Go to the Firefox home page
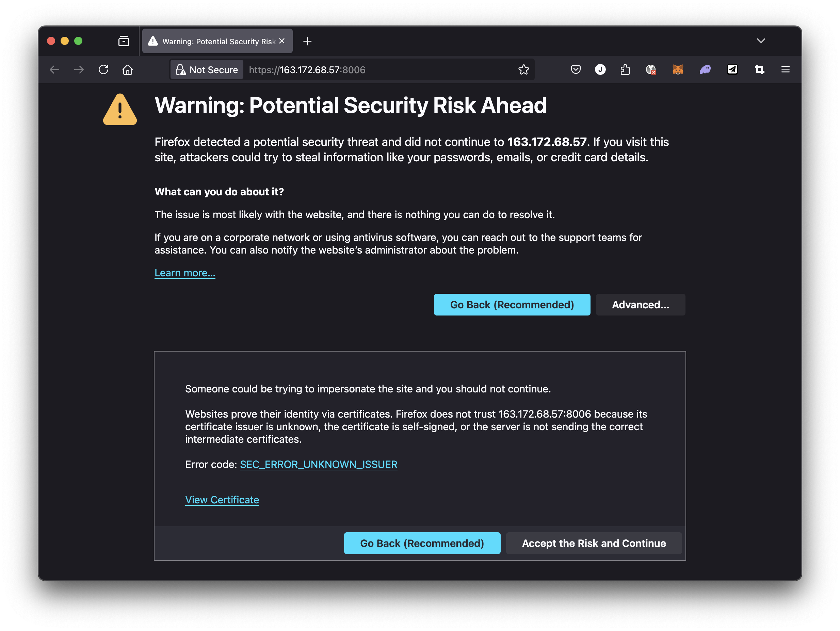Viewport: 840px width, 631px height. coord(128,69)
